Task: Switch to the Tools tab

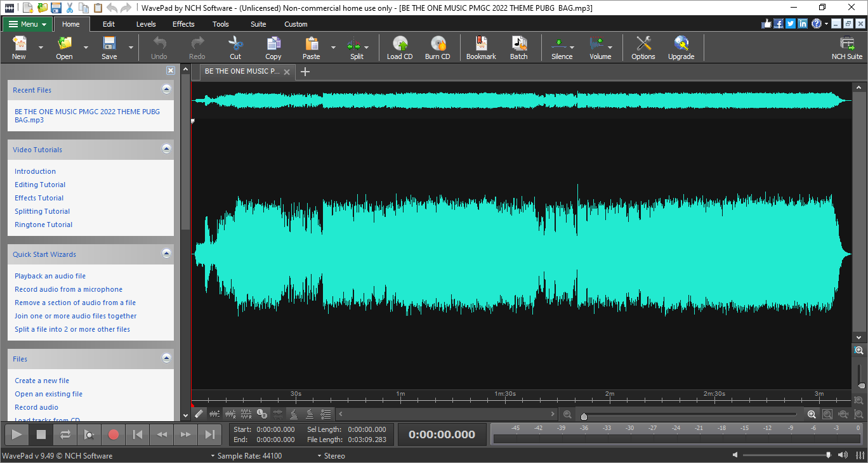Action: tap(221, 24)
